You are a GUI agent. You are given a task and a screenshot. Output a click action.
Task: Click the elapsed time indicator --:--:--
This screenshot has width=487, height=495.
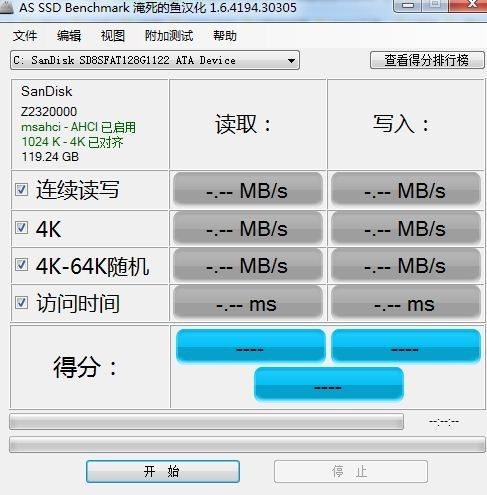[444, 422]
